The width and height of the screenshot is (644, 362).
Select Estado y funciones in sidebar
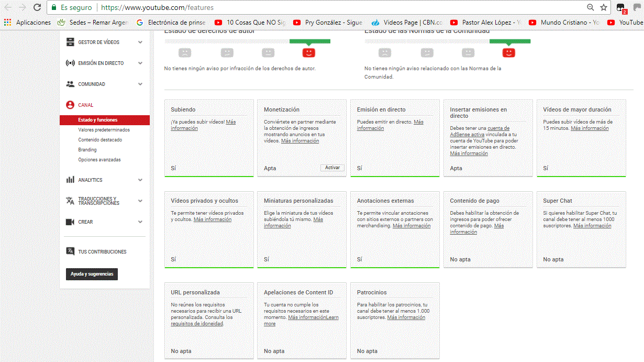pyautogui.click(x=105, y=120)
